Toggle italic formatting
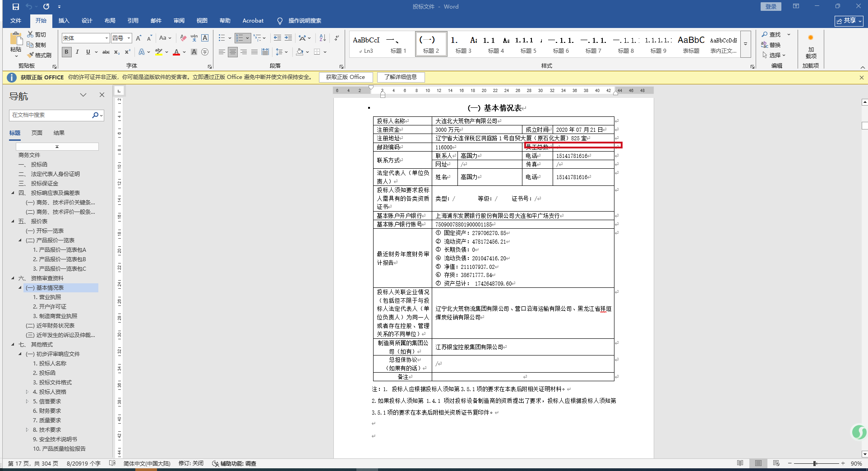The height and width of the screenshot is (471, 868). click(77, 52)
